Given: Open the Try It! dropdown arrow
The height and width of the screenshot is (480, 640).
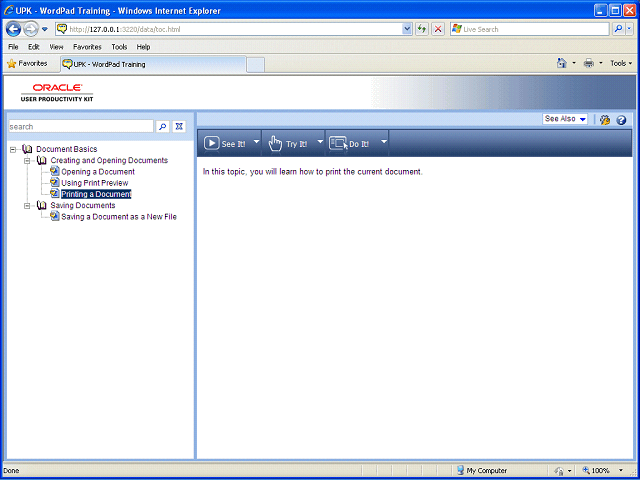Looking at the screenshot, I should 320,142.
